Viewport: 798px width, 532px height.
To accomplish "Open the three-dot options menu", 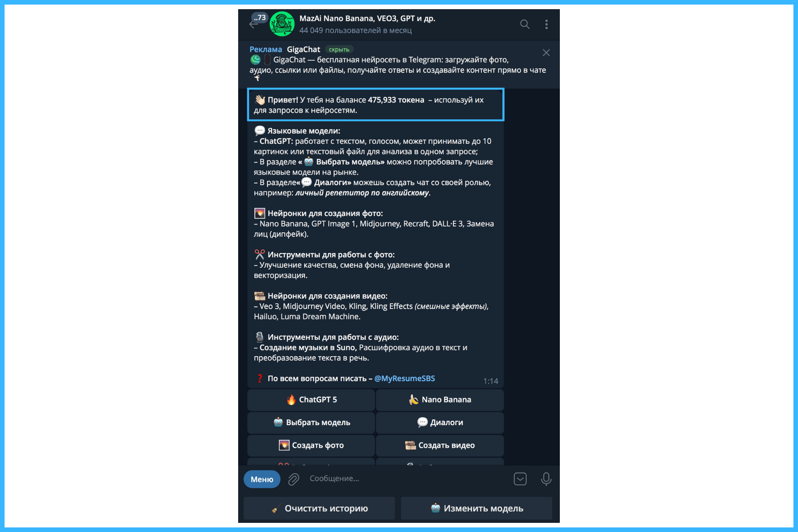I will pyautogui.click(x=547, y=24).
